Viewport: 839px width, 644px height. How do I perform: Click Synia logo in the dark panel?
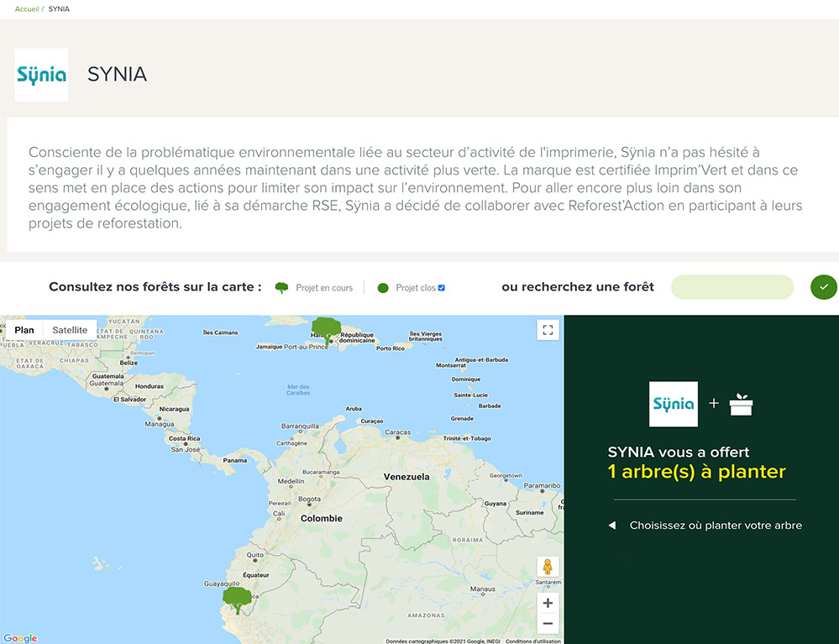(x=673, y=404)
